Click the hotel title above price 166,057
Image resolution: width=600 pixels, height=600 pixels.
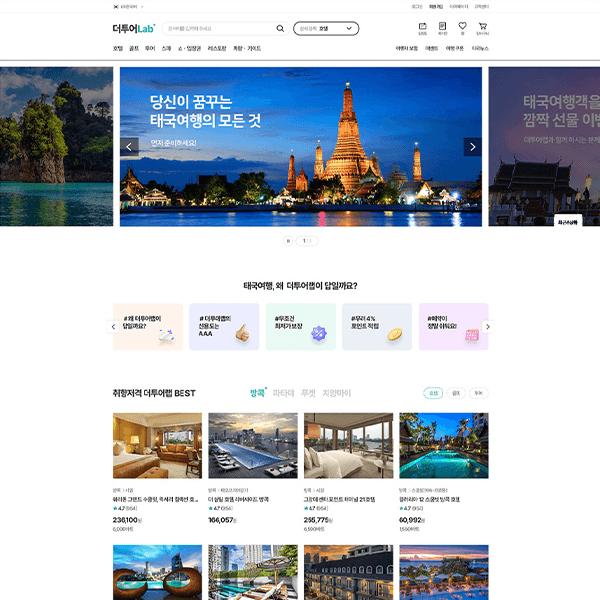pos(238,499)
